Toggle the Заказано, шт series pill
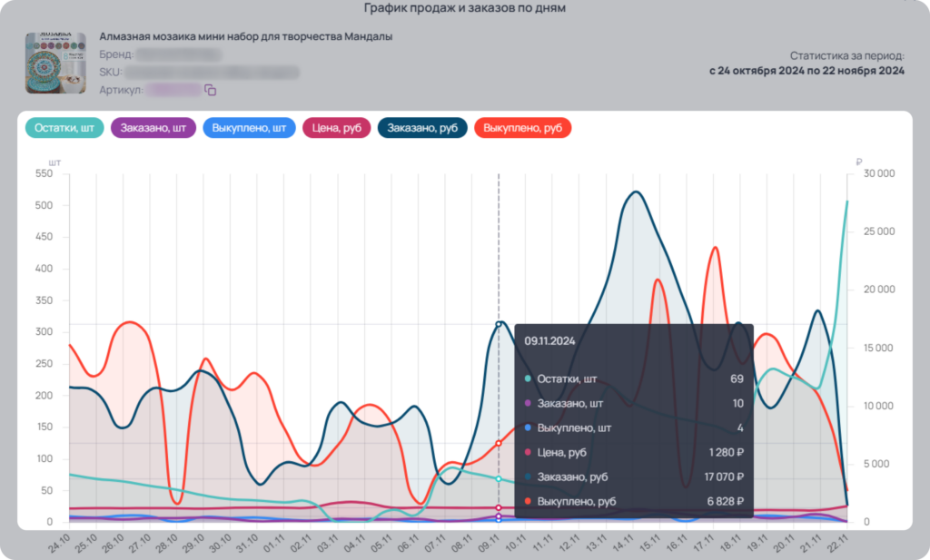Viewport: 930px width, 560px height. click(153, 128)
